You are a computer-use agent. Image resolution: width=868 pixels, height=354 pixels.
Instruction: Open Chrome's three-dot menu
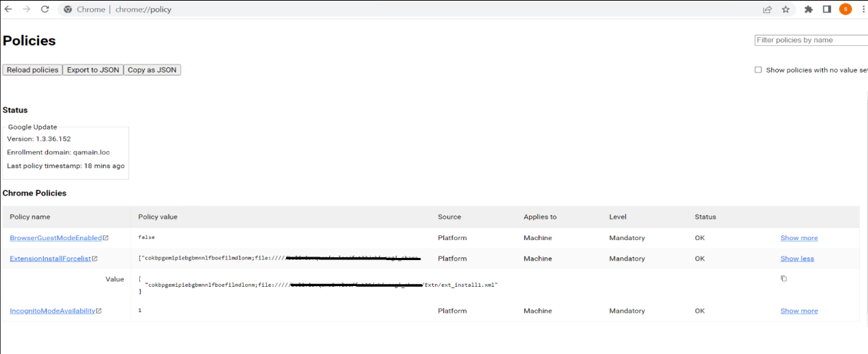(x=863, y=10)
